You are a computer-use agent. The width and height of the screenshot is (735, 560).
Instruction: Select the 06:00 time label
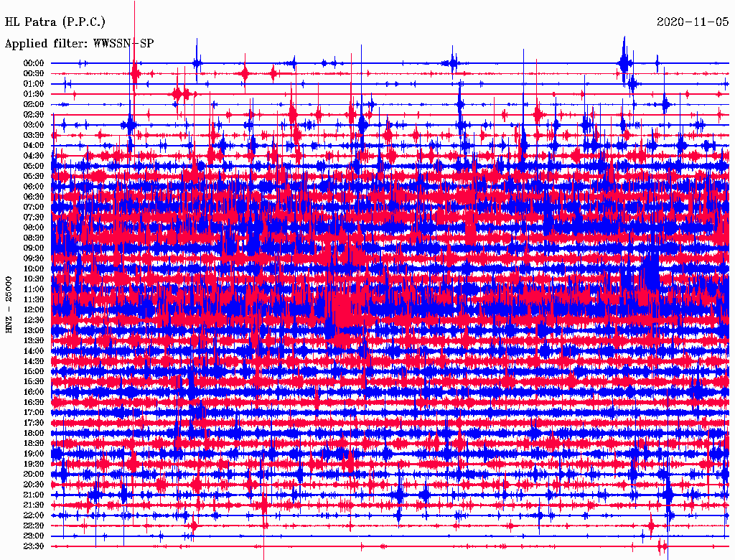34,187
